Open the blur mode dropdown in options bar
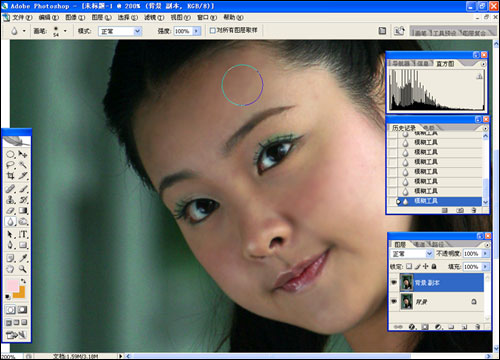Viewport: 500px width, 360px height. [137, 31]
